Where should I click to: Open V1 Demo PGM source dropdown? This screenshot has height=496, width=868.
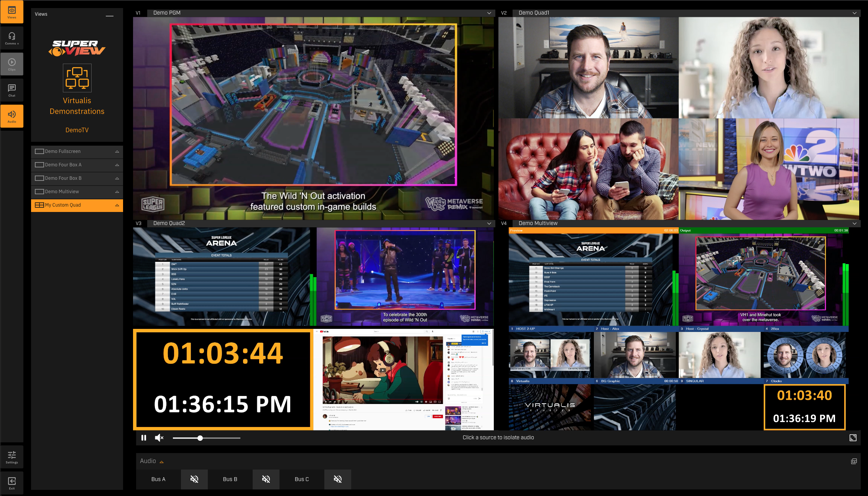point(489,13)
